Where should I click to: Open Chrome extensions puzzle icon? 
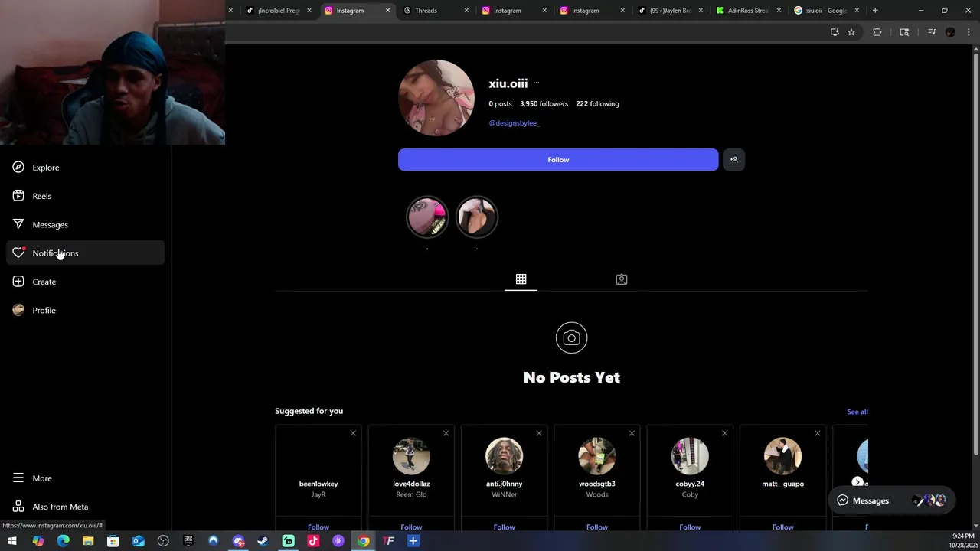pyautogui.click(x=877, y=32)
